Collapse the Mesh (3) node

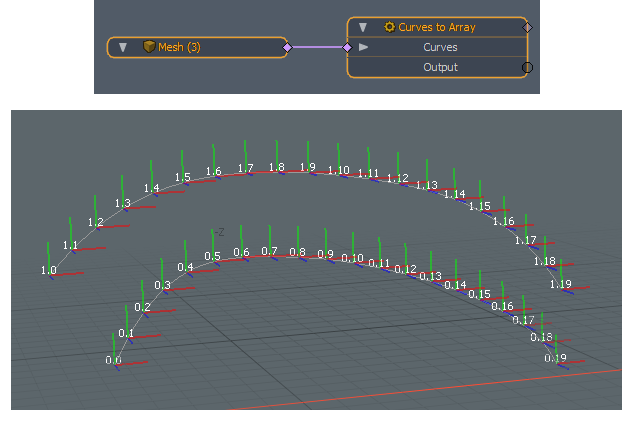(x=123, y=47)
